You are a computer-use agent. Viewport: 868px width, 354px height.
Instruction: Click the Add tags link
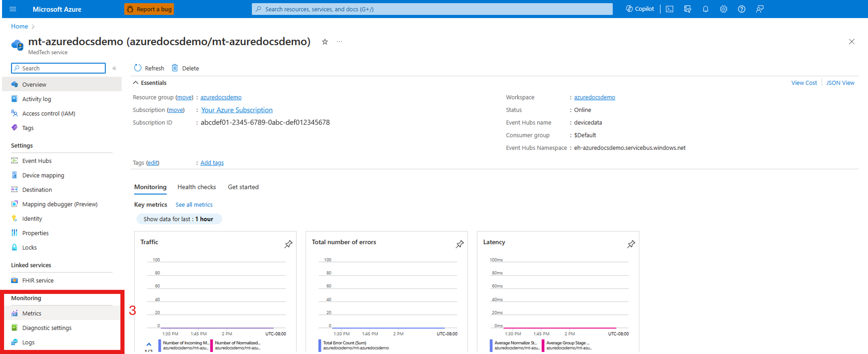(x=212, y=162)
